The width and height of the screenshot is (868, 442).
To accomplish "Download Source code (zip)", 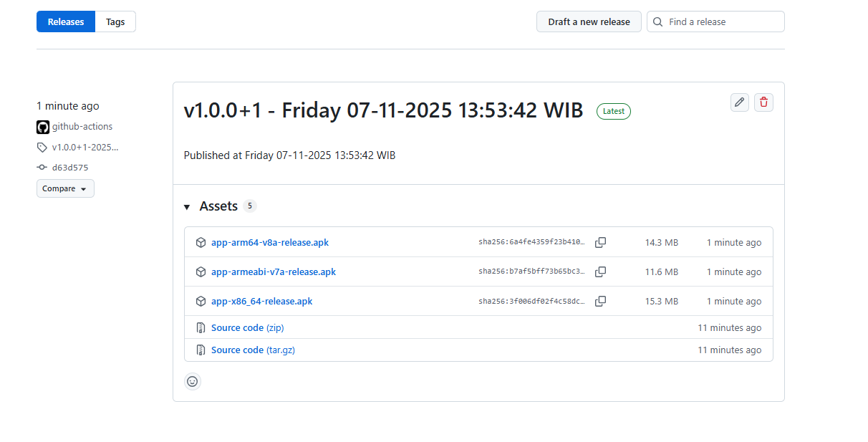I will pos(247,328).
